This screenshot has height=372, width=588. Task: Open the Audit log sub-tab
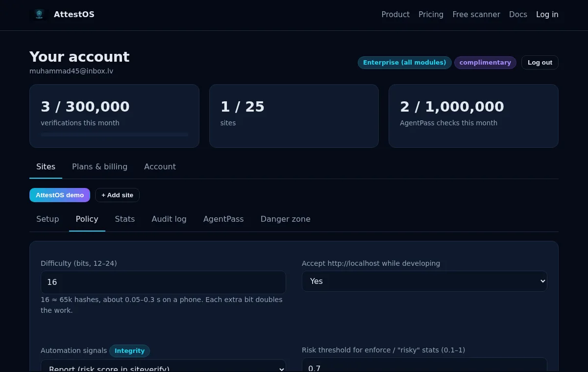[169, 219]
